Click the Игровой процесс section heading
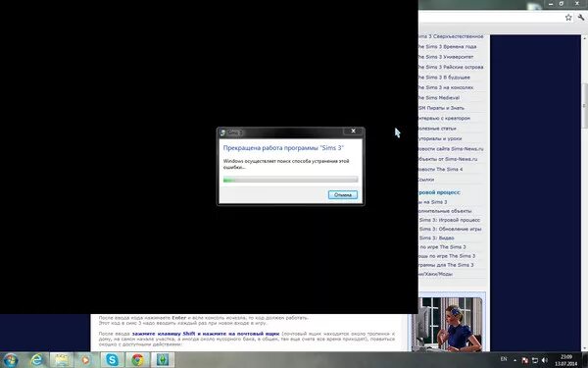 click(439, 192)
